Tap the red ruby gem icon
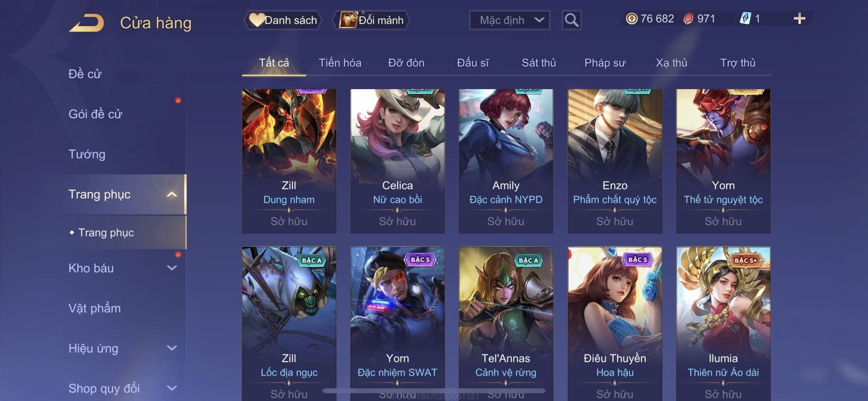Image resolution: width=868 pixels, height=401 pixels. point(688,19)
